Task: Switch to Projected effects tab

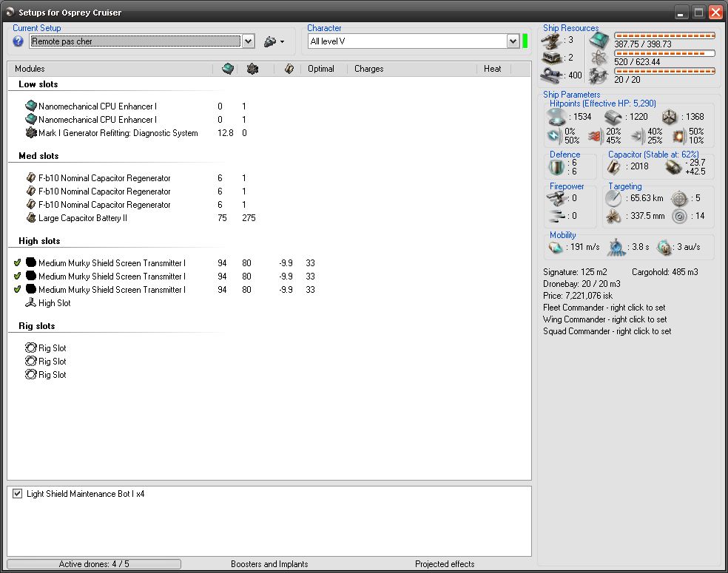Action: coord(445,563)
